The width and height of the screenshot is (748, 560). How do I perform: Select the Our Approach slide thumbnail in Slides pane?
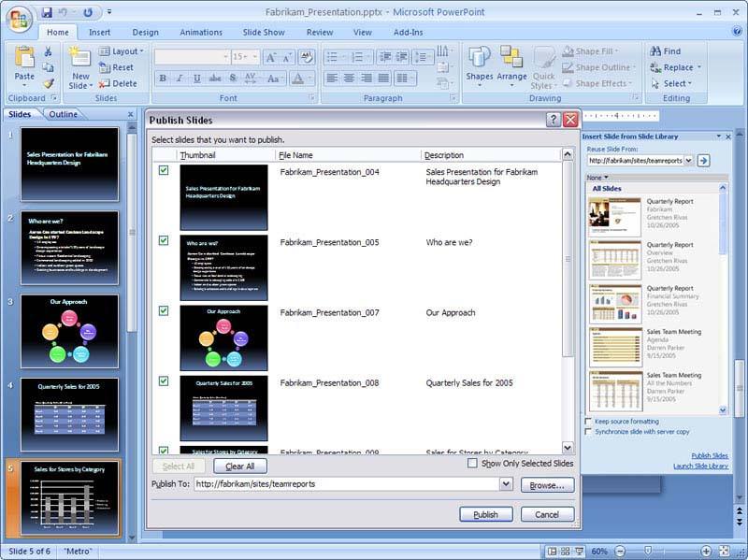[70, 330]
